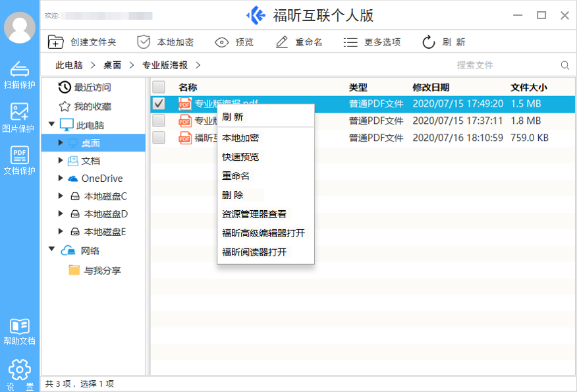Sort by 文件大小 column header
The height and width of the screenshot is (392, 577).
coord(529,88)
